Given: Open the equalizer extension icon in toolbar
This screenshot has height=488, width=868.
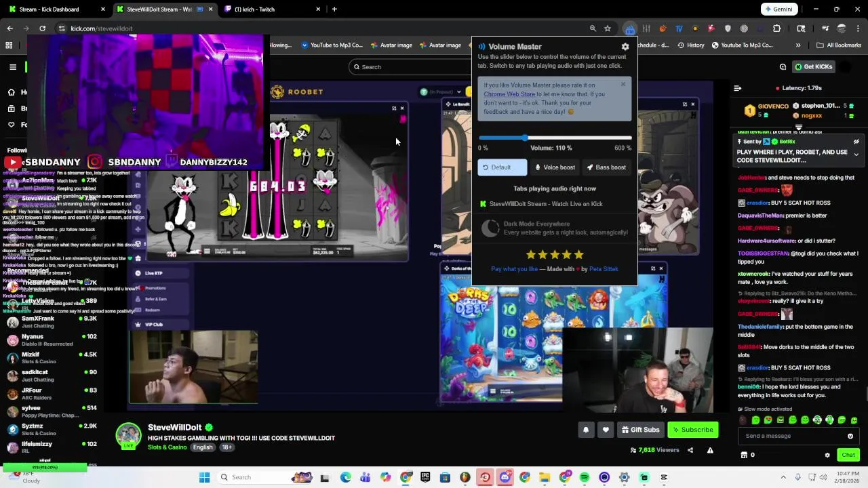Looking at the screenshot, I should click(x=646, y=28).
